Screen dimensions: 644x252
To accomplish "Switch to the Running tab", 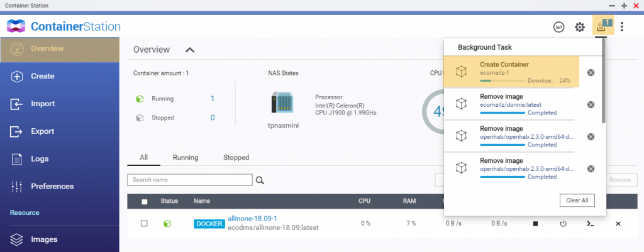I will click(186, 158).
